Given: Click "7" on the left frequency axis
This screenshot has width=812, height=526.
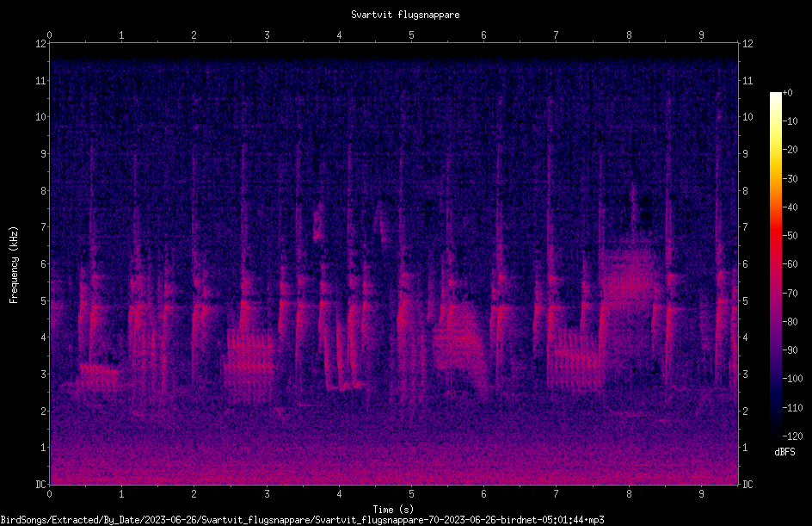Looking at the screenshot, I should click(43, 227).
